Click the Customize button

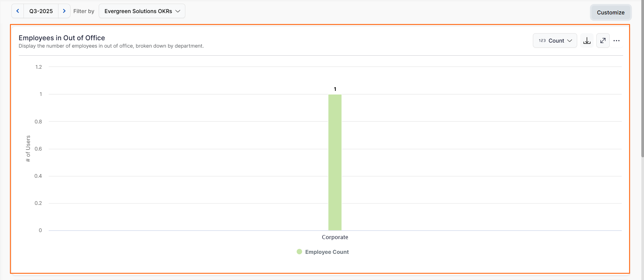click(x=611, y=12)
